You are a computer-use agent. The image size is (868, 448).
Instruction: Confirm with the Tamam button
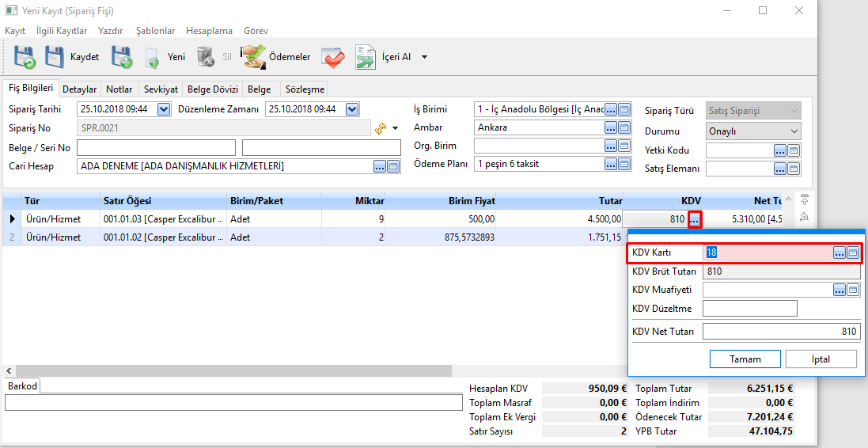(x=745, y=359)
